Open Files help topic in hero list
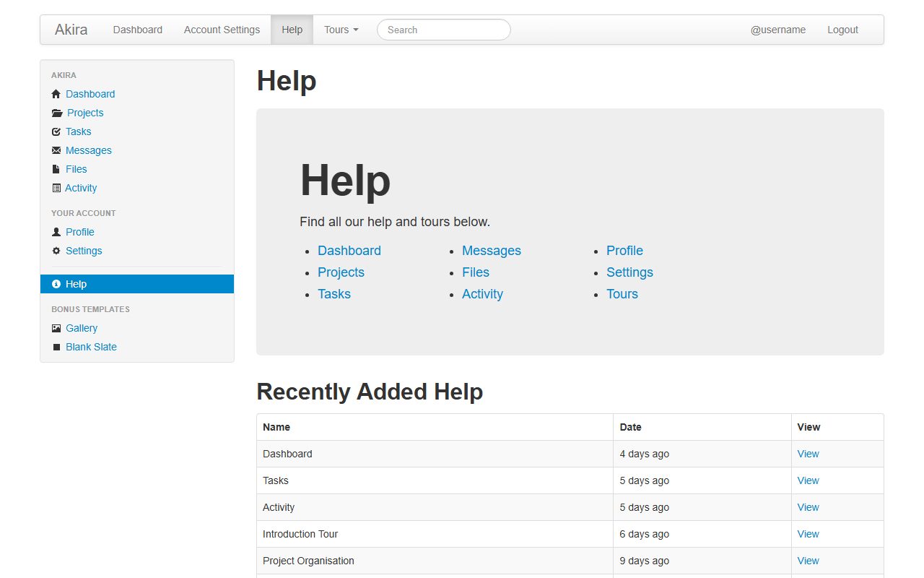This screenshot has width=924, height=578. (476, 272)
